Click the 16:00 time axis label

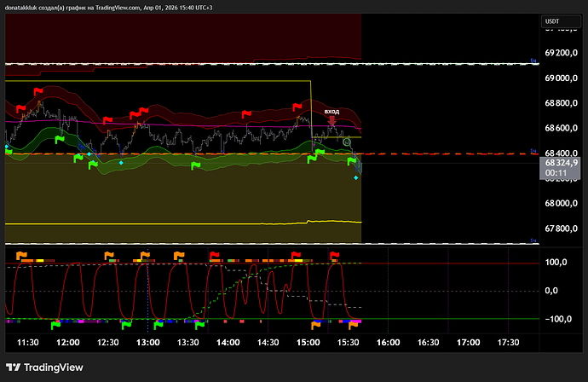tap(388, 342)
